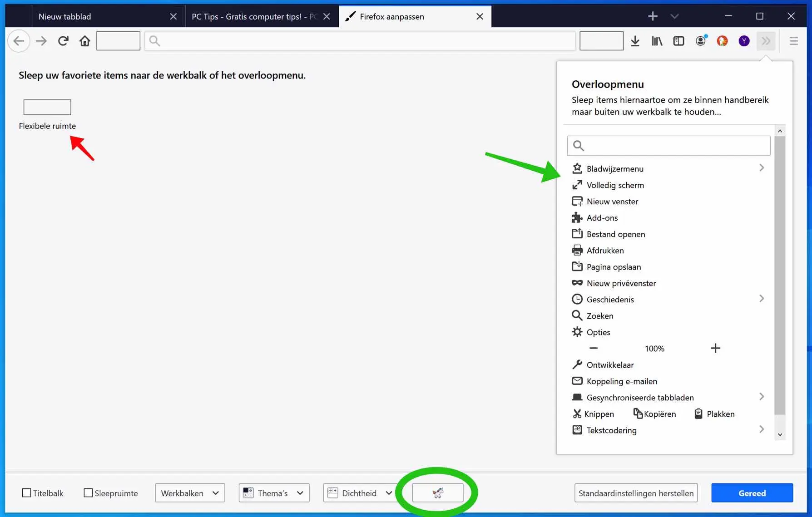
Task: Expand Bladwijzermenu submenu
Action: click(x=762, y=168)
